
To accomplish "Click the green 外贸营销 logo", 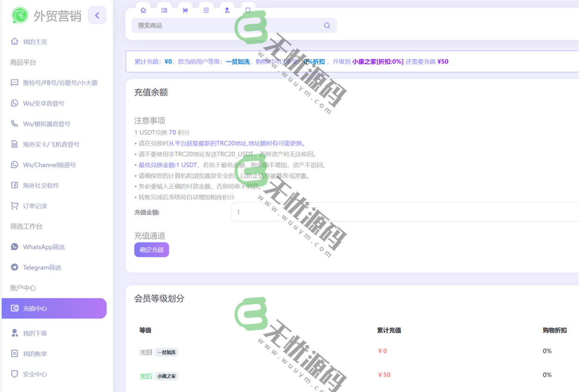I will coord(19,16).
